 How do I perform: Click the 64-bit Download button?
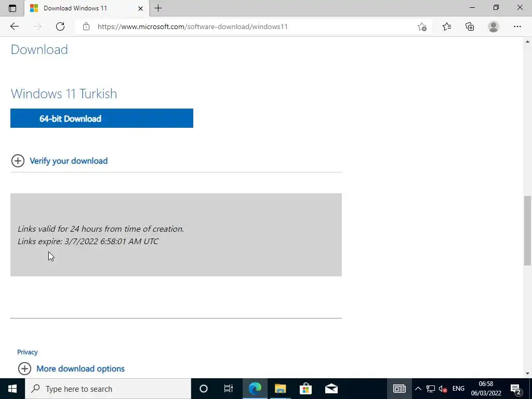pos(102,118)
